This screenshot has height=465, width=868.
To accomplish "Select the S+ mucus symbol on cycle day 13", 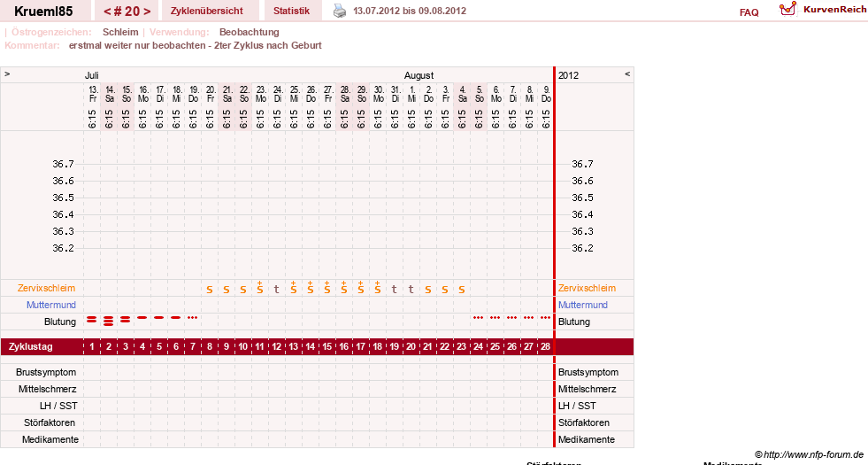I will (x=294, y=287).
